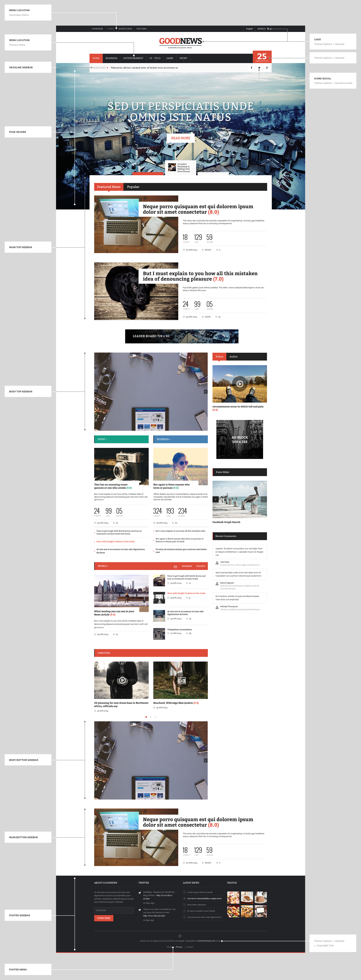Open the Google Plus social icon
This screenshot has width=361, height=980.
point(267,68)
